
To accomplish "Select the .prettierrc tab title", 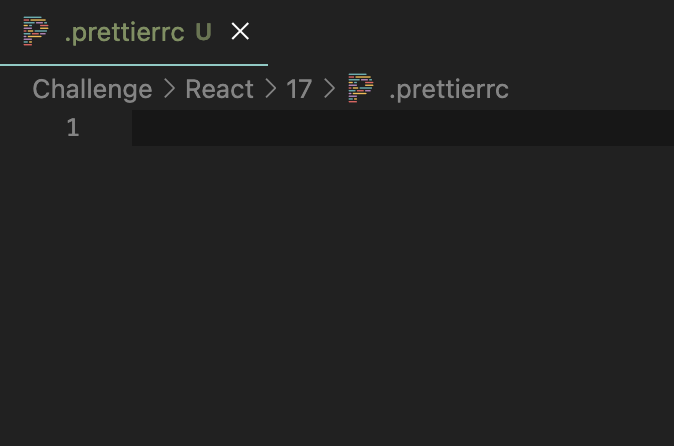I will tap(124, 32).
